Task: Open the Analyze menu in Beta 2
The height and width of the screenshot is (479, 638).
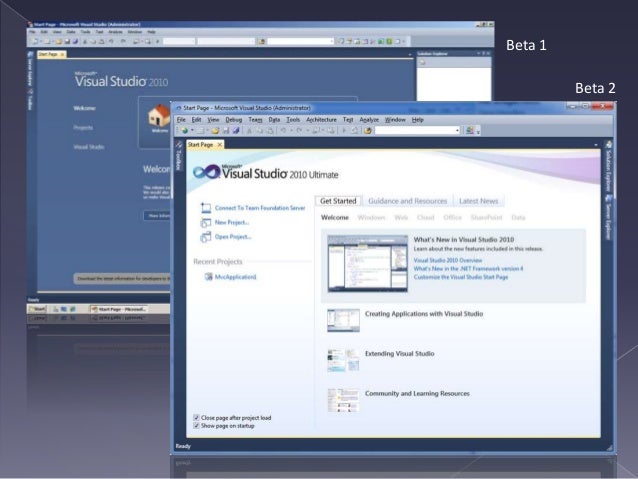Action: coord(369,120)
